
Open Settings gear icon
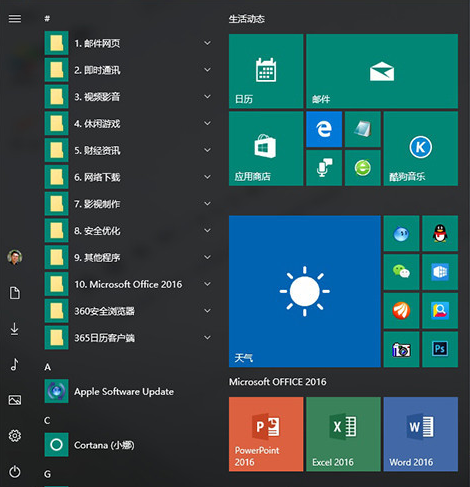click(15, 436)
